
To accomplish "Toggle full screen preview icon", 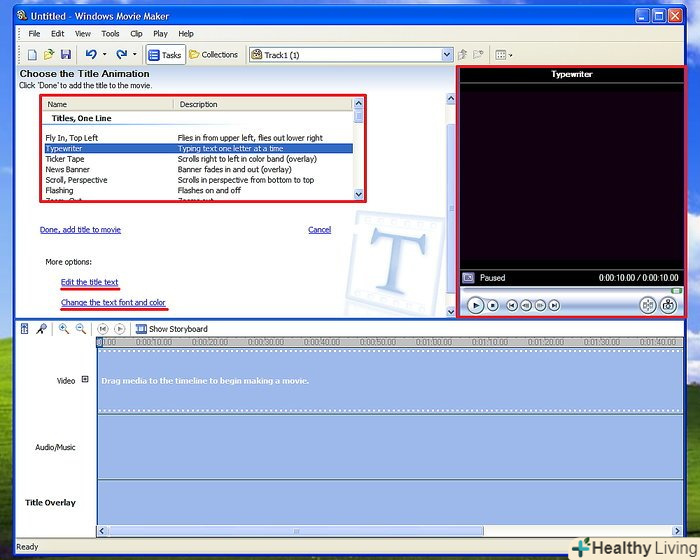I will [468, 278].
